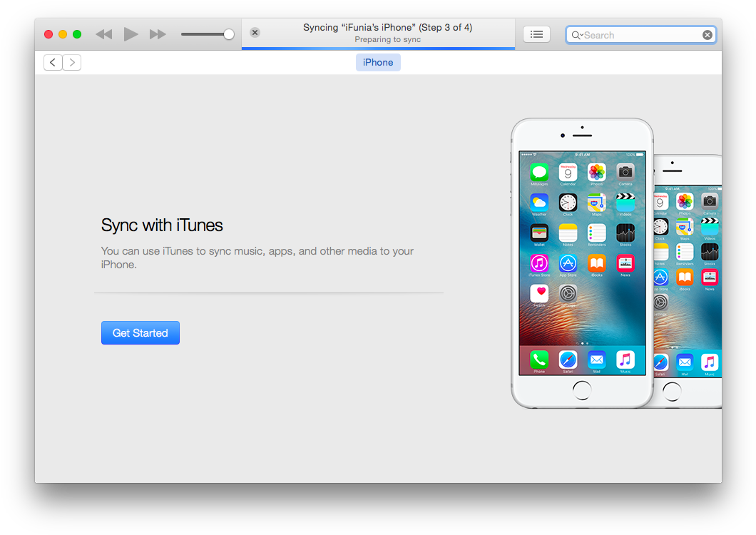Viewport: 756px width, 535px height.
Task: Click the Messages app icon on iPhone
Action: pyautogui.click(x=539, y=172)
